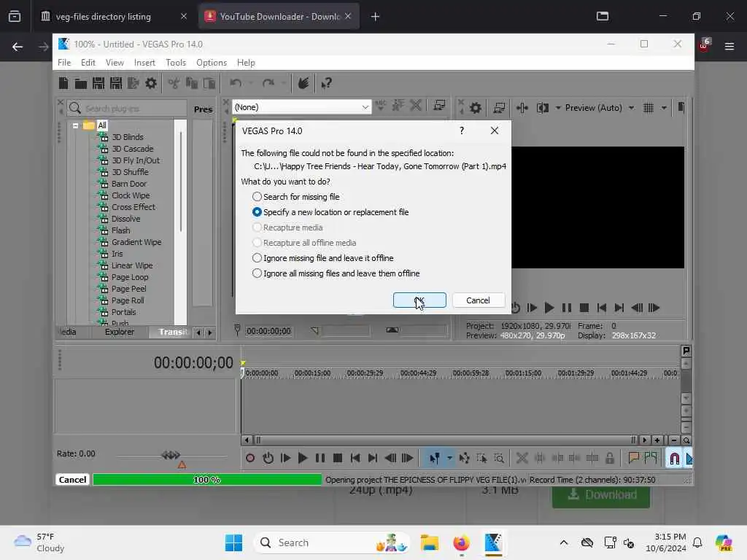Expand the Split Screen View dropdown arrow

pos(558,108)
